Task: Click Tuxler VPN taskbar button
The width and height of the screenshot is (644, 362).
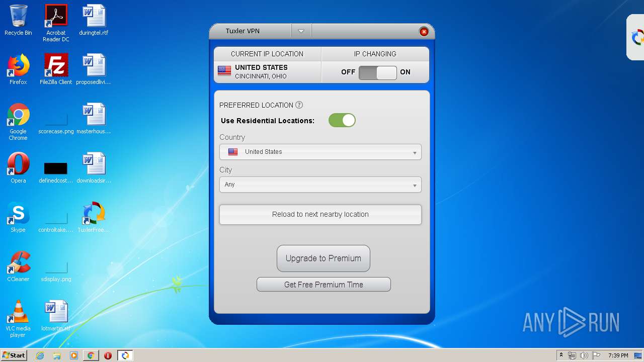Action: [x=125, y=355]
